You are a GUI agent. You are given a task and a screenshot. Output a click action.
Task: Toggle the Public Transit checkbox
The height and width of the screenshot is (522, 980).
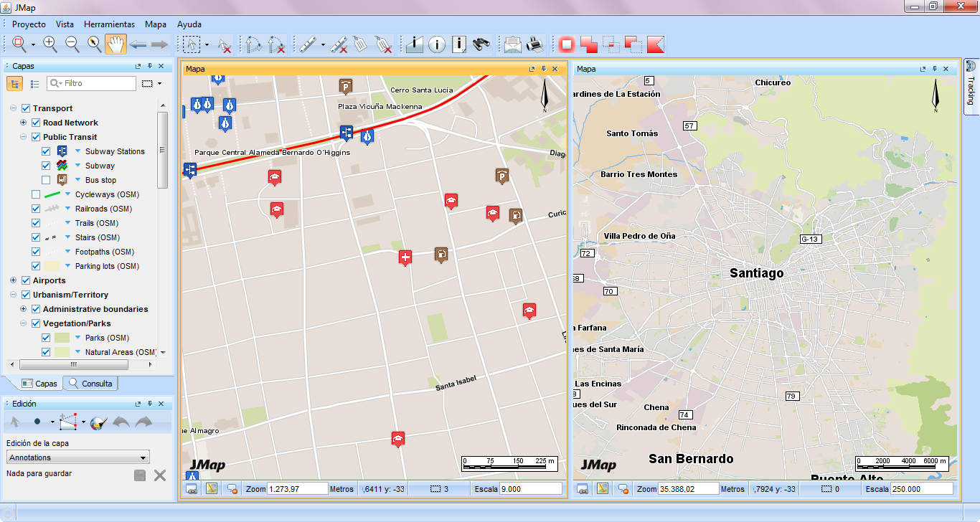(36, 137)
